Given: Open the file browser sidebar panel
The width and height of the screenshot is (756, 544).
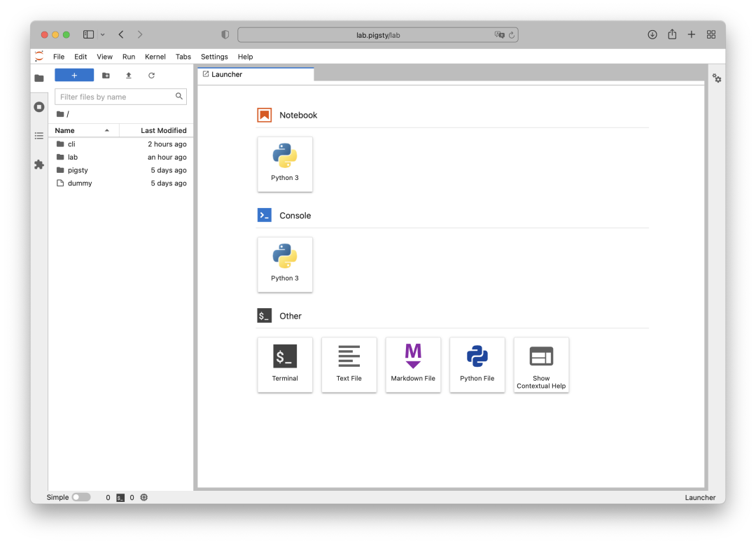Looking at the screenshot, I should [x=39, y=78].
